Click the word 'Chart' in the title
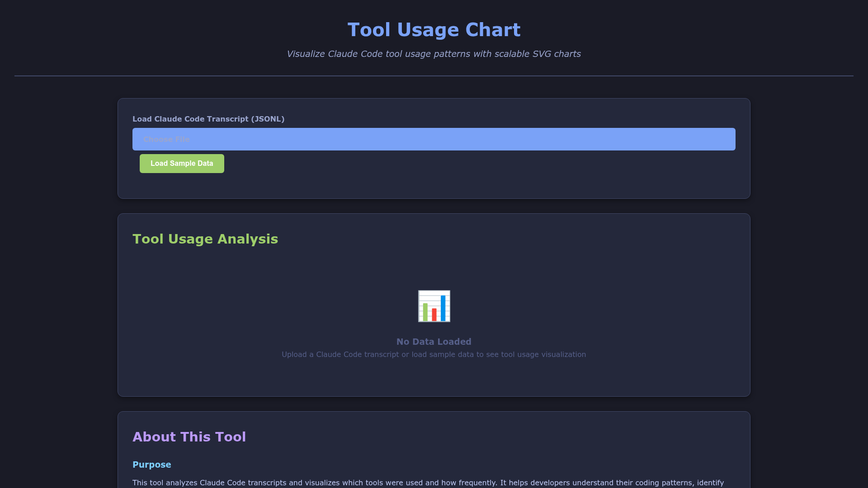 click(x=493, y=30)
